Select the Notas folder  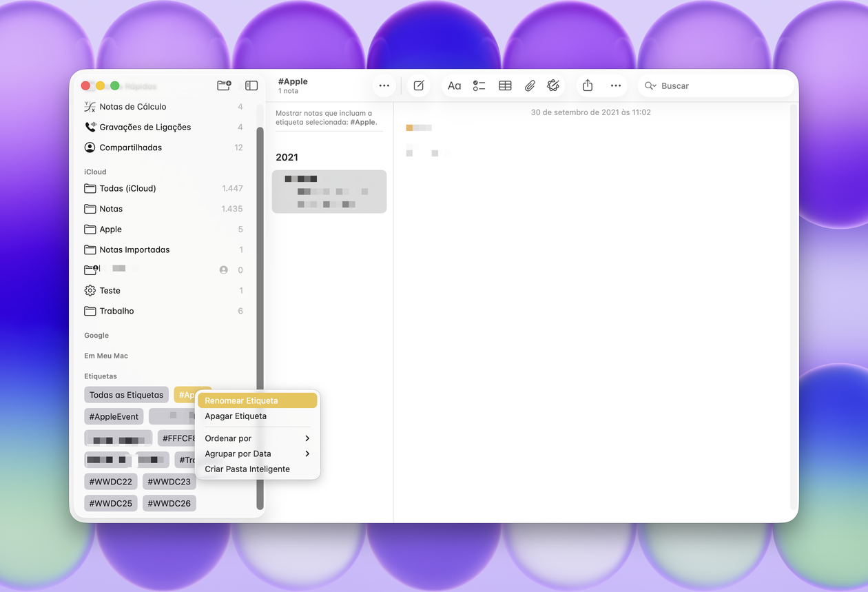pyautogui.click(x=163, y=209)
